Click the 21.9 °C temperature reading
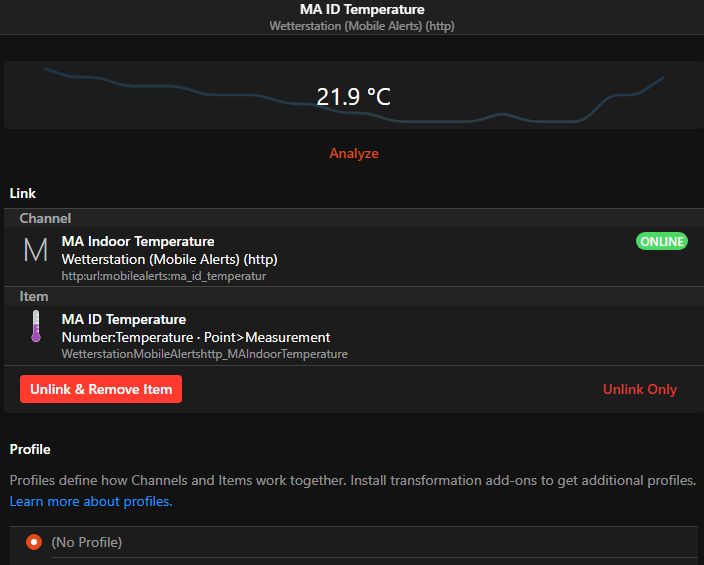The width and height of the screenshot is (704, 565). 353,97
